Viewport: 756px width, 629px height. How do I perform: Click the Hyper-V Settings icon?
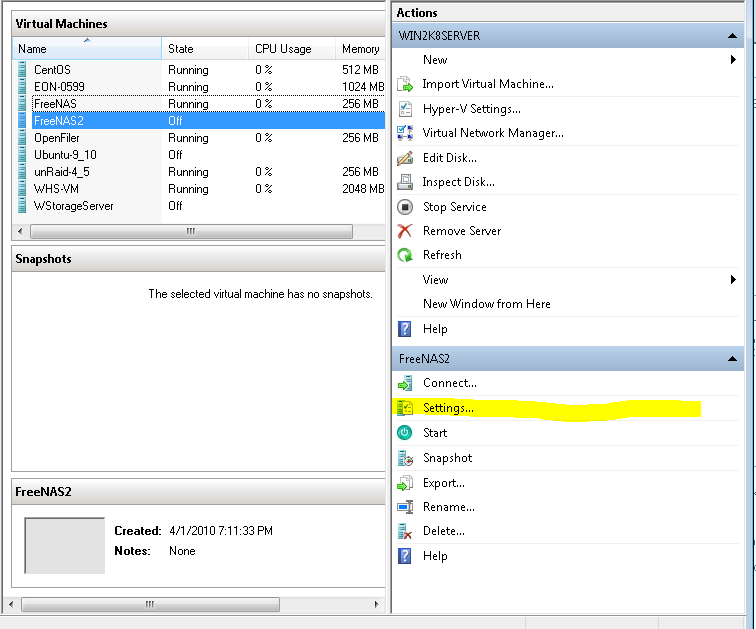coord(405,109)
